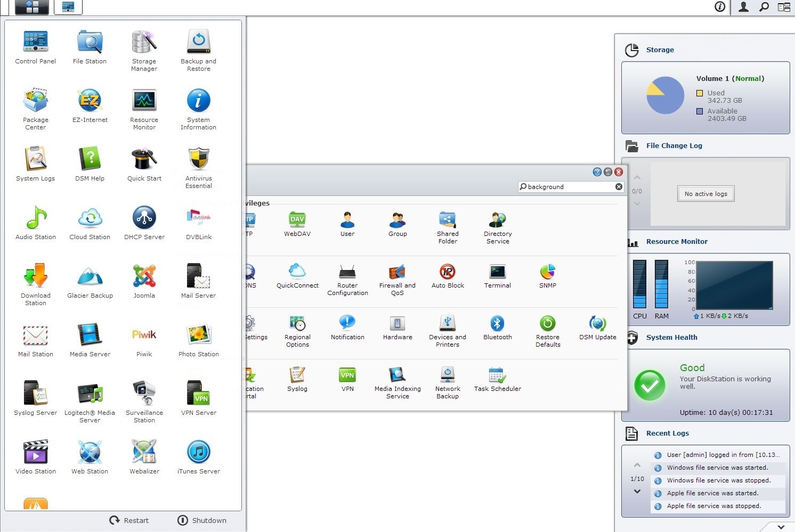795x532 pixels.
Task: Select 'User [admin] logged in' log entry
Action: 718,455
